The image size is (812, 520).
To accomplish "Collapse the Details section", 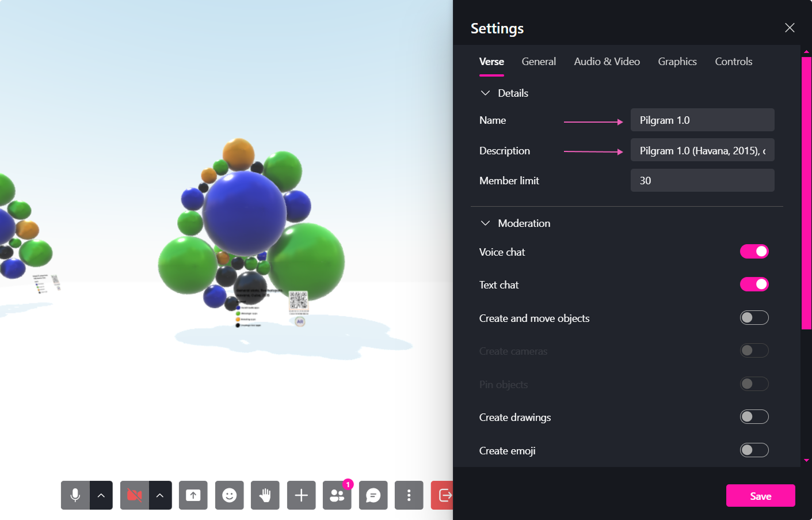I will click(x=485, y=93).
